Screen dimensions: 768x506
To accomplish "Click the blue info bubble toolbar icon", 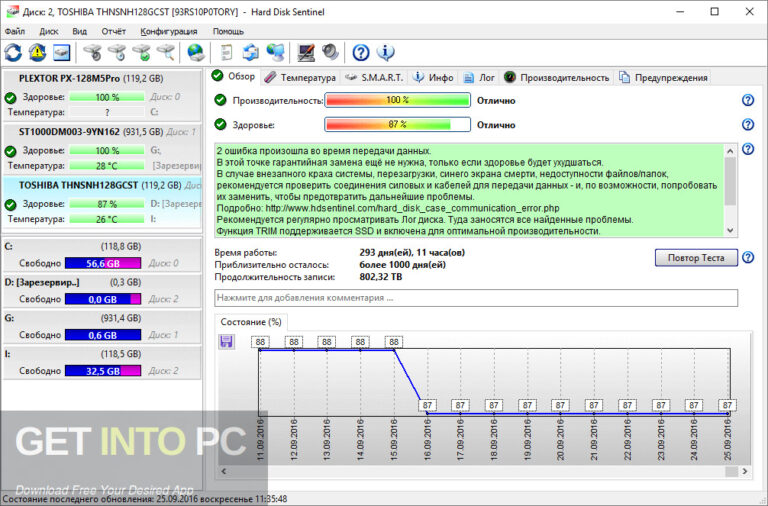I will [x=385, y=52].
